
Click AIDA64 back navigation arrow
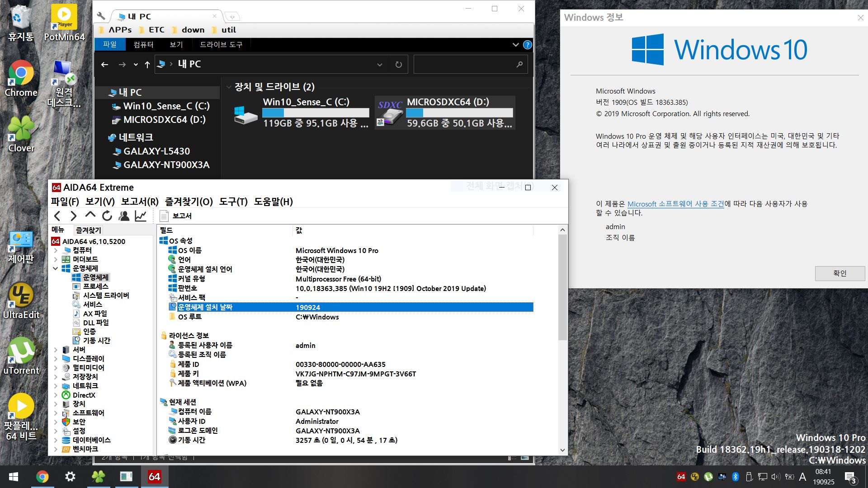pyautogui.click(x=57, y=216)
